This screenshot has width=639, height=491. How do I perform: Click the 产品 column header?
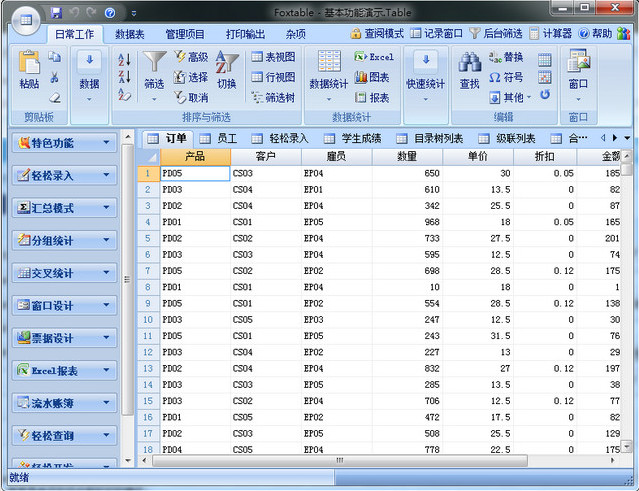pyautogui.click(x=195, y=157)
